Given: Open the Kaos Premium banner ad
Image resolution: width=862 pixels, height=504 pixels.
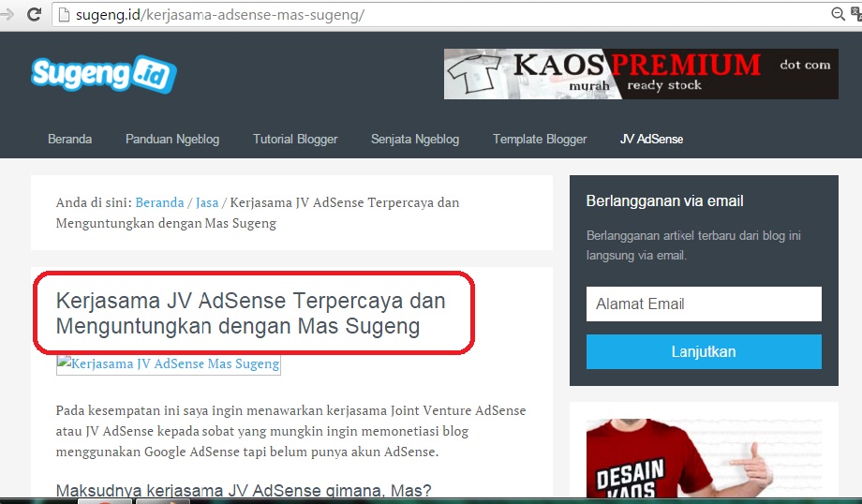Looking at the screenshot, I should [641, 74].
